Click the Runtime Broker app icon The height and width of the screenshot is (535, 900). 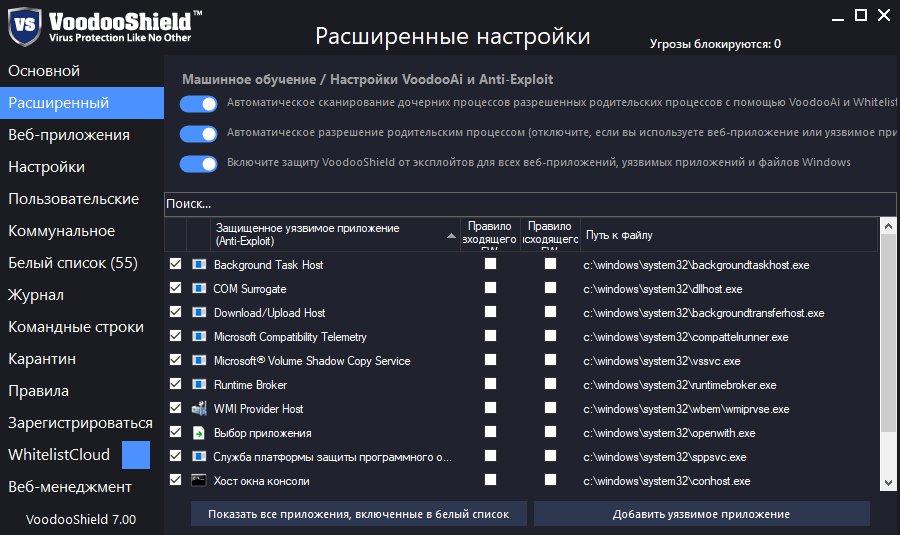(199, 384)
